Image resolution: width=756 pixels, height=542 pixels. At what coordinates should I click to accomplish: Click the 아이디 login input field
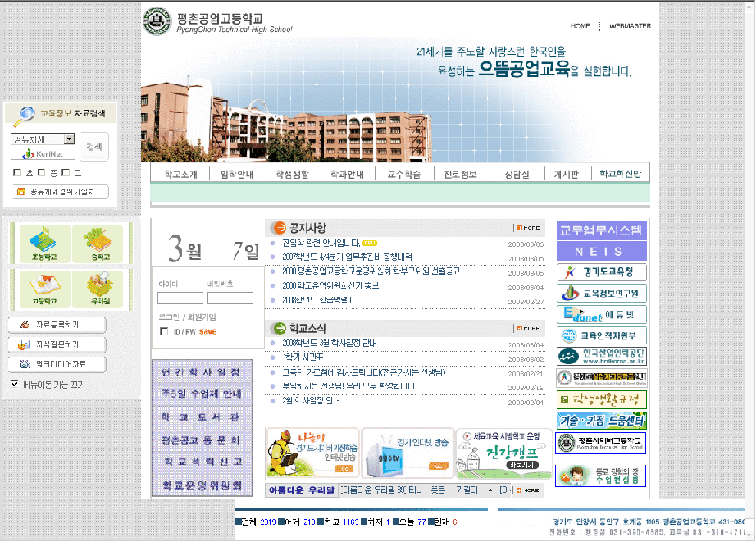pos(180,298)
